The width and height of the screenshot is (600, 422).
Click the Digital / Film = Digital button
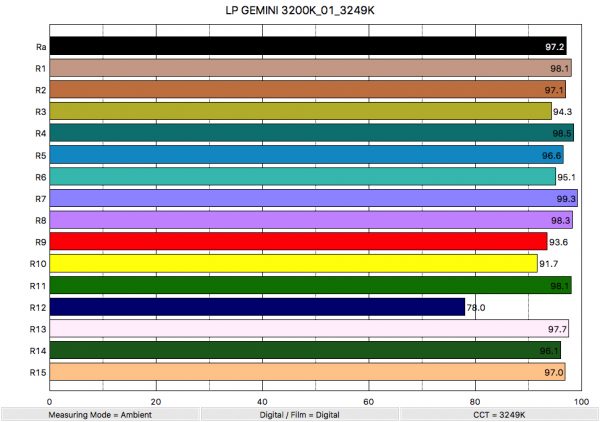[300, 412]
